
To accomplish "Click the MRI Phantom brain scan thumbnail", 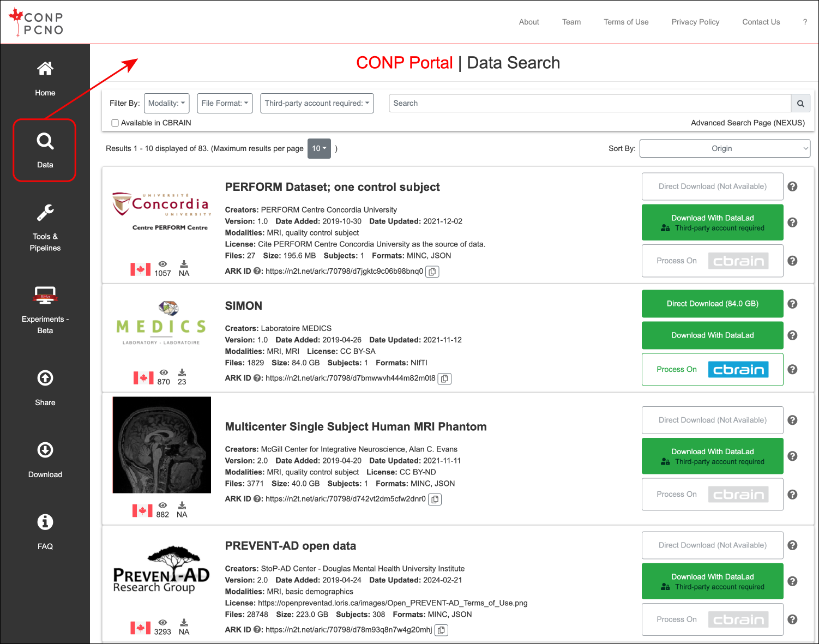I will [162, 445].
